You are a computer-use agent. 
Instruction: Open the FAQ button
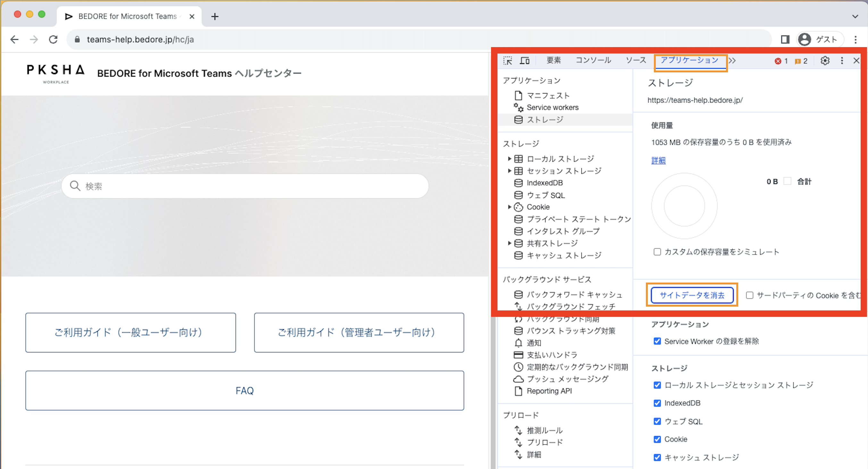pyautogui.click(x=245, y=391)
